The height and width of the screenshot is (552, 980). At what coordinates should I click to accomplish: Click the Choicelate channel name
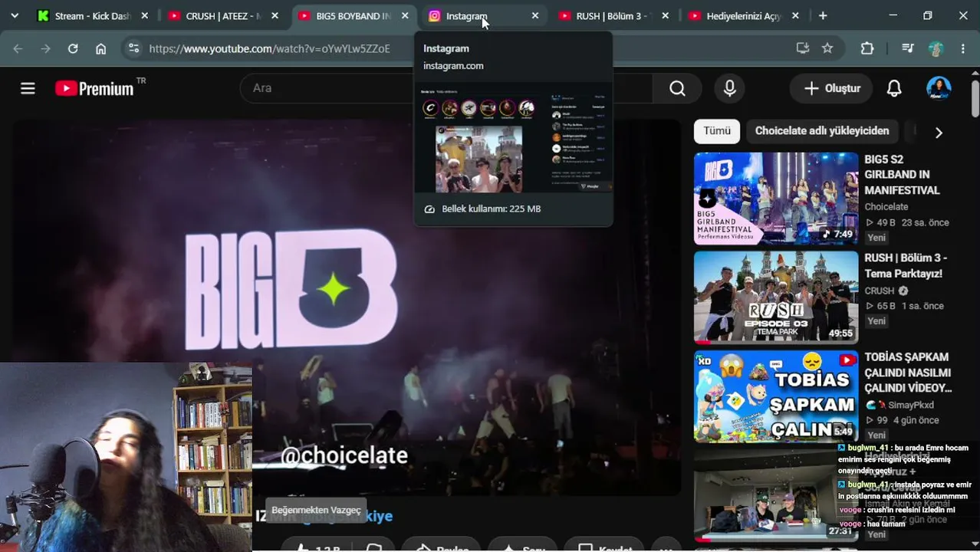point(886,207)
